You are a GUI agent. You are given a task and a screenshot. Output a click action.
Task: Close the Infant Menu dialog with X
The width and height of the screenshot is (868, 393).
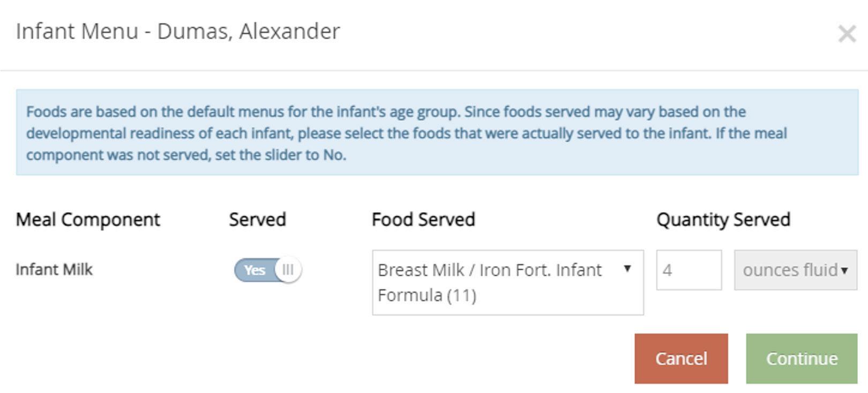[847, 34]
